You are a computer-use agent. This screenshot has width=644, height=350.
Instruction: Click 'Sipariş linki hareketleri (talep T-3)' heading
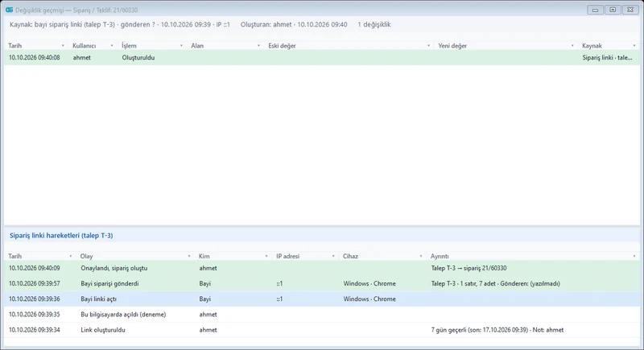tap(61, 236)
